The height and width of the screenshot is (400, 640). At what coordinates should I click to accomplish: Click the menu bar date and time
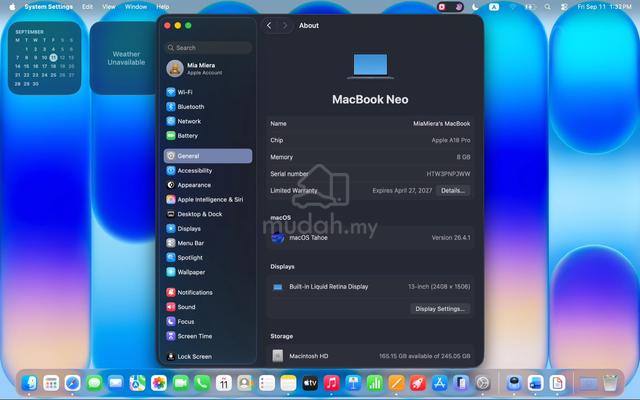click(x=604, y=7)
